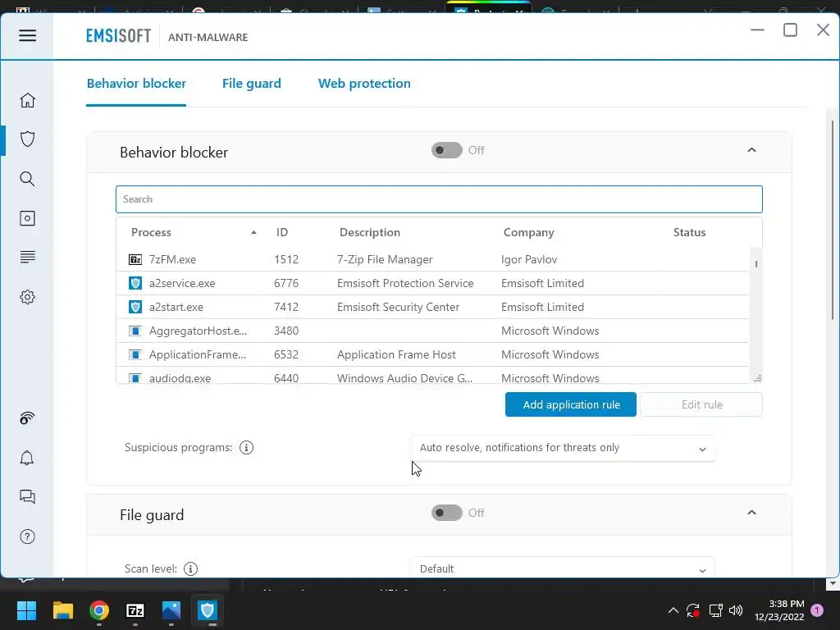Open 7-Zip from the taskbar
Image resolution: width=840 pixels, height=630 pixels.
pyautogui.click(x=135, y=610)
